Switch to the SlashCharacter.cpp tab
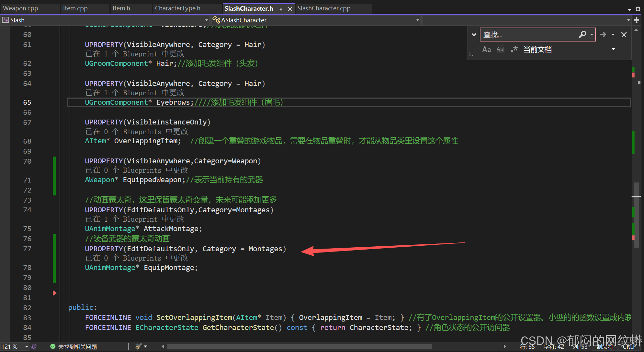Screen dimensions: 644x352 pos(324,8)
